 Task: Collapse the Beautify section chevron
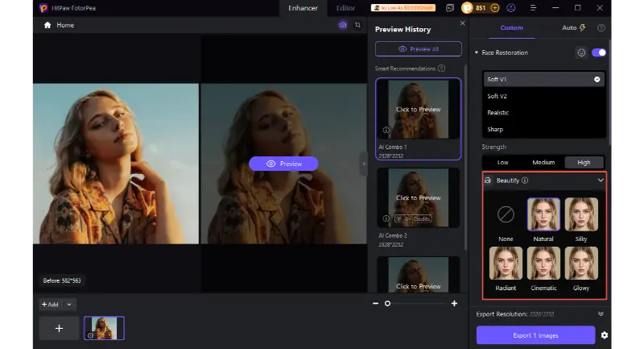click(601, 181)
